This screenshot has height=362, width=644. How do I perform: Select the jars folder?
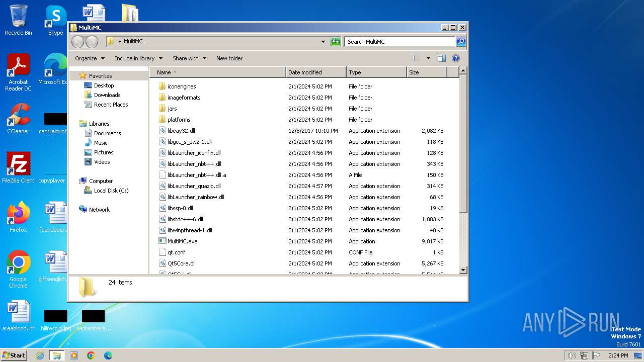click(x=172, y=109)
